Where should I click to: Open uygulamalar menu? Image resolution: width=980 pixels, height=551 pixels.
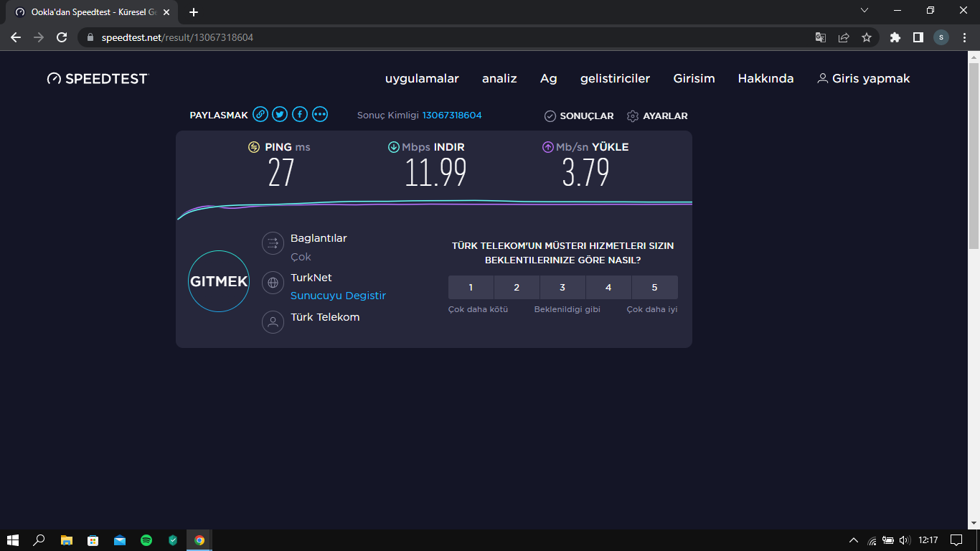(x=422, y=79)
